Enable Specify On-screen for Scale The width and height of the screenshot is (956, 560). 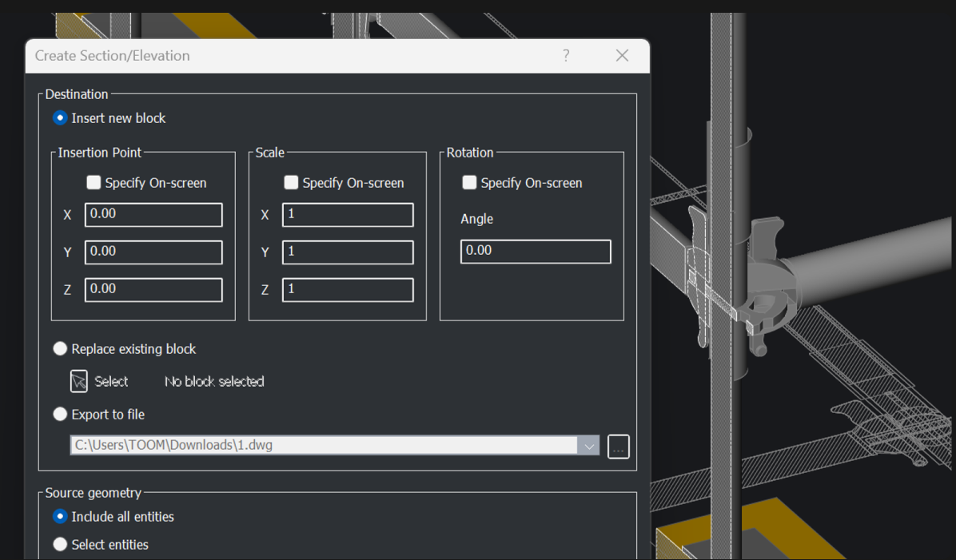pyautogui.click(x=291, y=182)
